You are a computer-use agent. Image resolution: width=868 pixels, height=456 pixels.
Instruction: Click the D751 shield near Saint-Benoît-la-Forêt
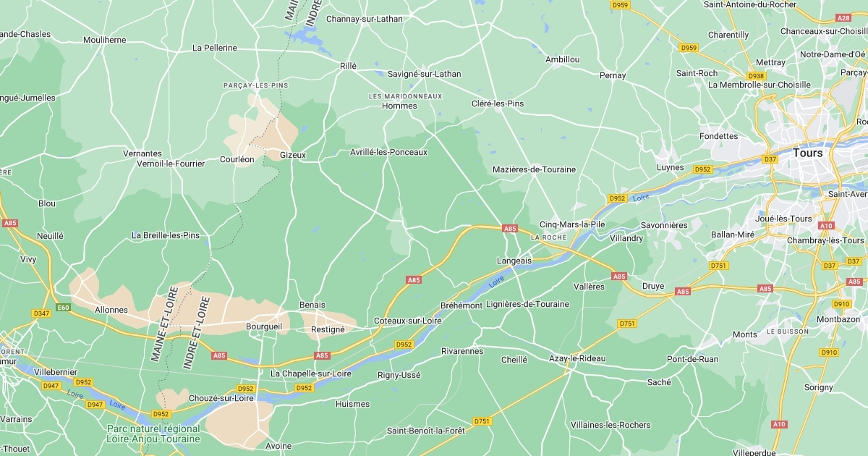coord(482,421)
